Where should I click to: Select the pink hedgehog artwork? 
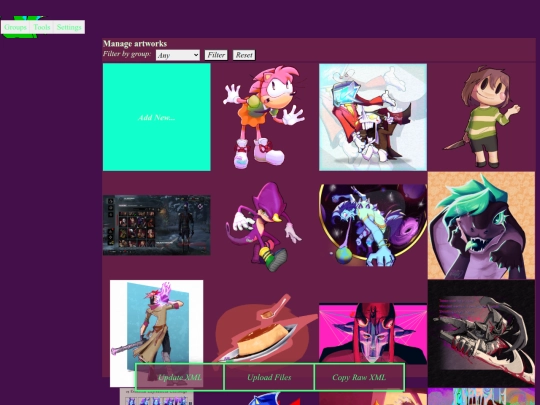click(264, 117)
